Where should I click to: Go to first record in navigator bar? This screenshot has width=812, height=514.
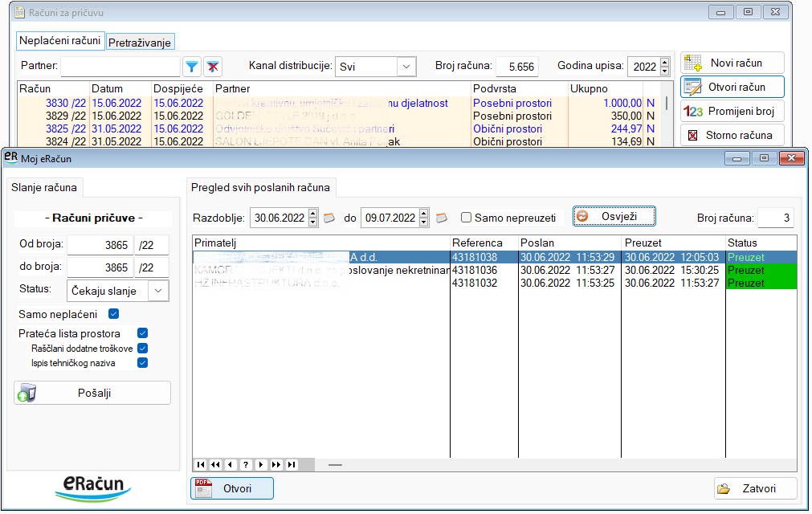[200, 464]
